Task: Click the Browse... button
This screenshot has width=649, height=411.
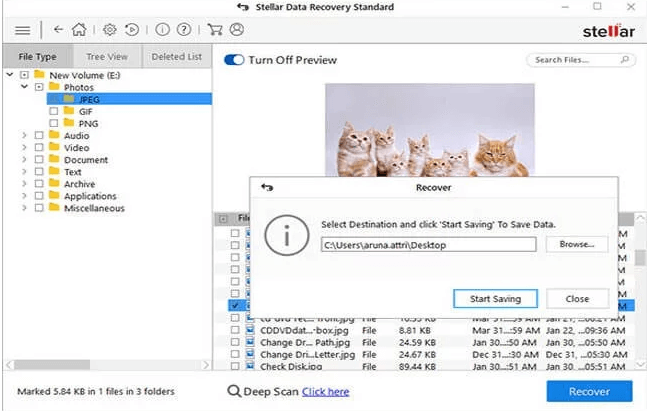Action: (x=577, y=244)
